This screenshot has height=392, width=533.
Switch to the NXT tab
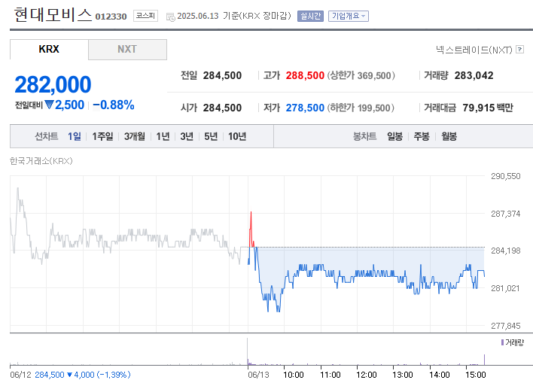(x=127, y=49)
